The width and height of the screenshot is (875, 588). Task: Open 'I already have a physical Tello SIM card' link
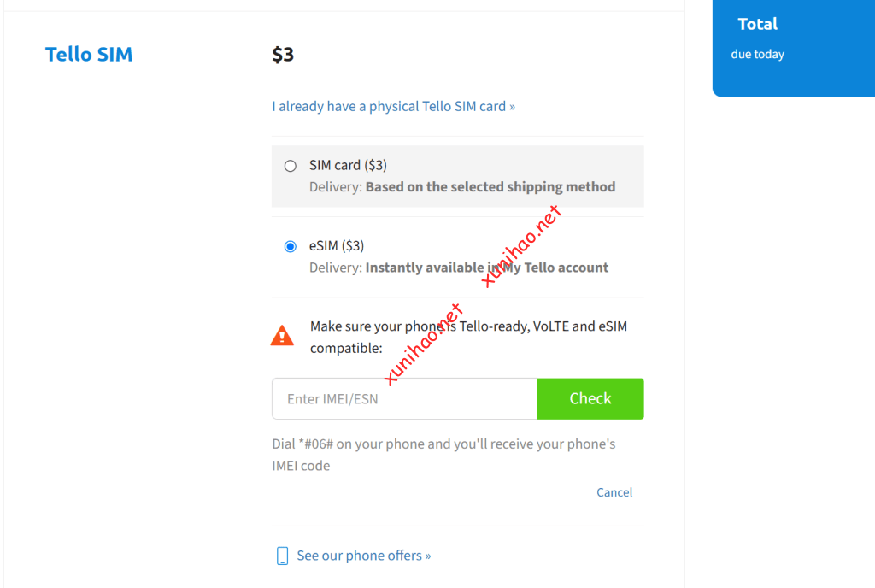393,107
